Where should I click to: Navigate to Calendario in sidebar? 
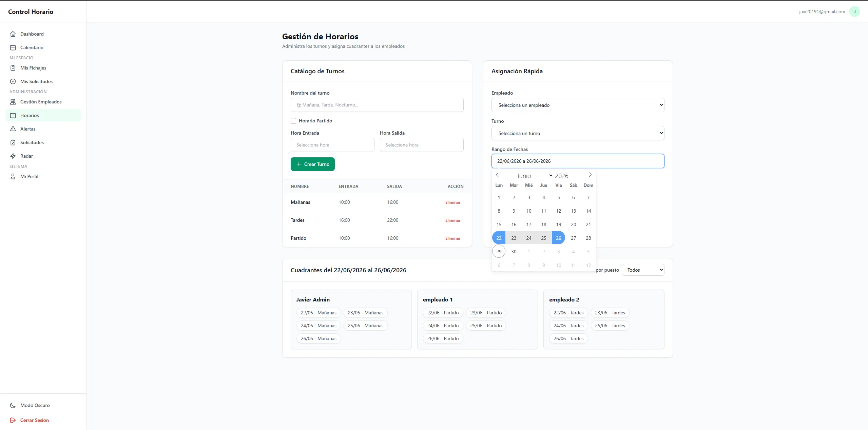click(x=43, y=47)
